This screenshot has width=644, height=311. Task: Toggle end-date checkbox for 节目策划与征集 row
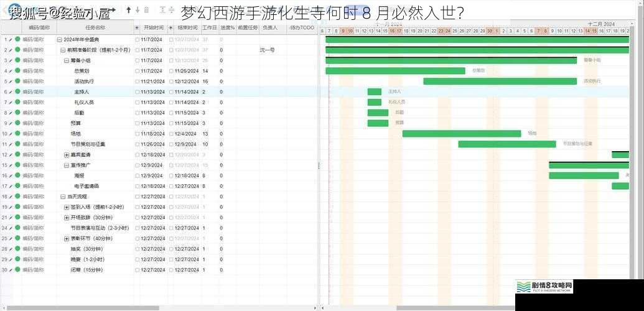coord(171,144)
